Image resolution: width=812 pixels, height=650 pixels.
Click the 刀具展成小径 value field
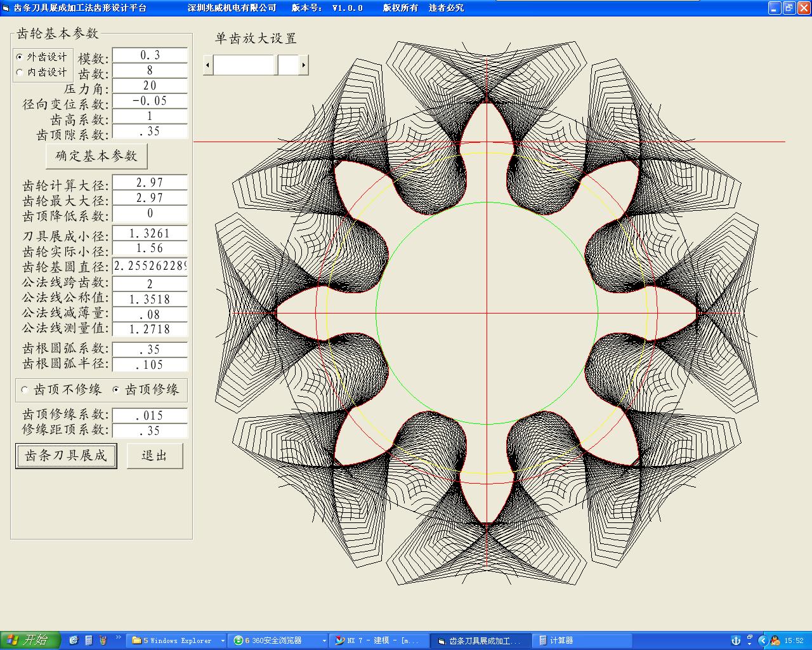coord(150,234)
